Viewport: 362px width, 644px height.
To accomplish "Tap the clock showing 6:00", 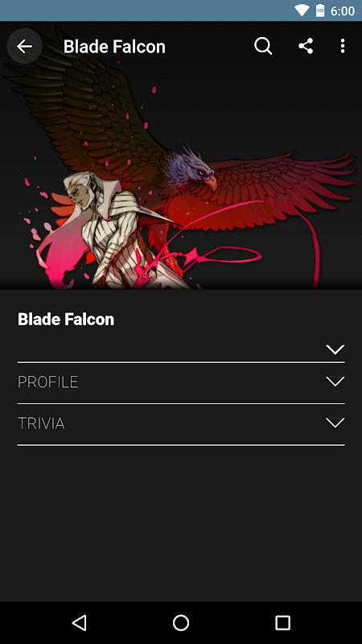I will click(343, 11).
